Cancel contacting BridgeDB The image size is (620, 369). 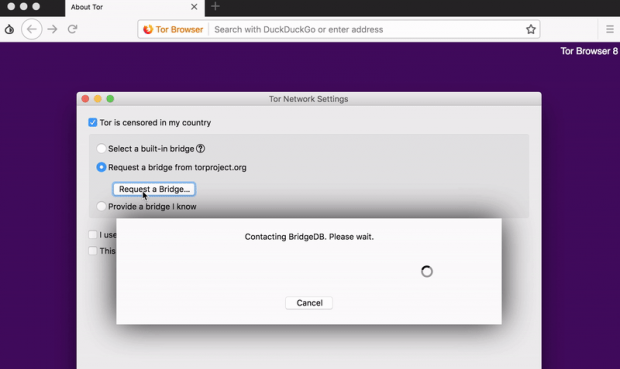click(309, 303)
